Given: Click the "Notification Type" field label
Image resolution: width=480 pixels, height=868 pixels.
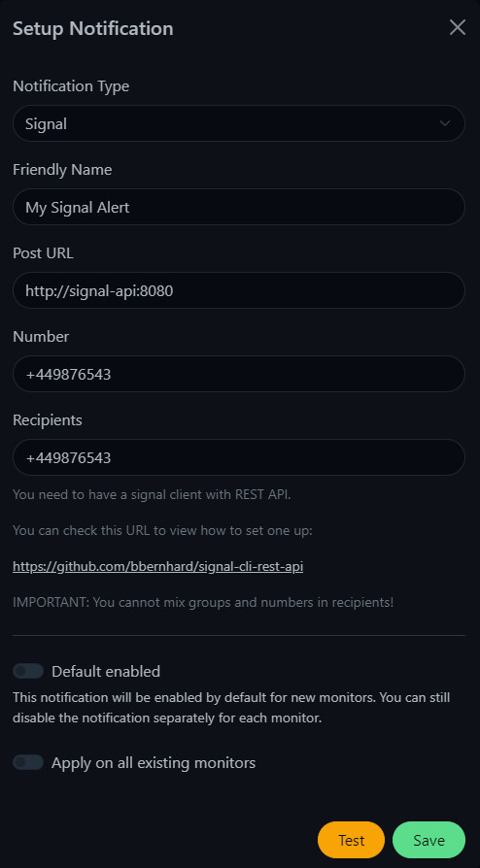Looking at the screenshot, I should [x=71, y=86].
